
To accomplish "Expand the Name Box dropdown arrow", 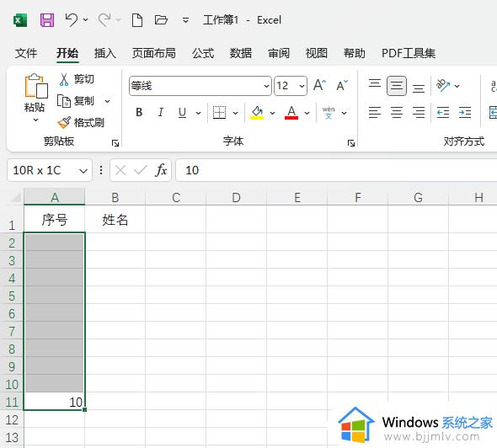I will coord(83,171).
